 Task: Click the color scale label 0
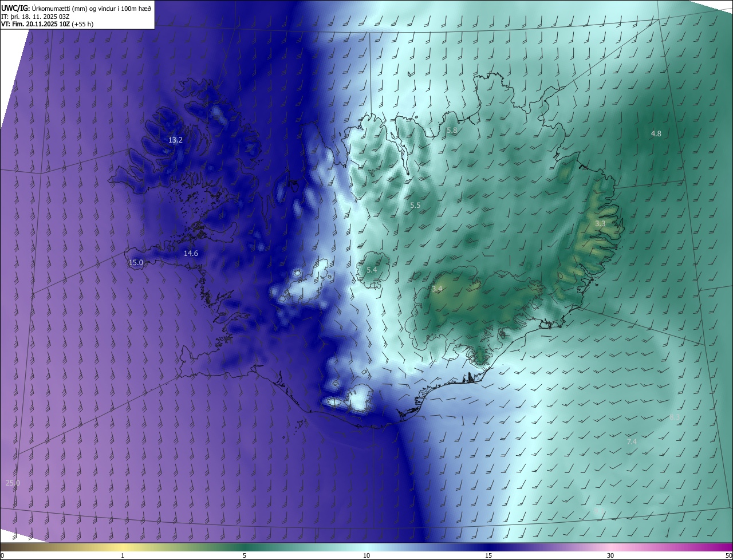pyautogui.click(x=2, y=555)
